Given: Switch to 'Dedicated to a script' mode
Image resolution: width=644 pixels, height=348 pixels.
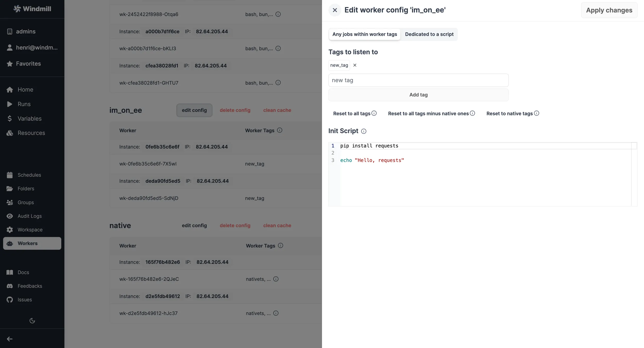Looking at the screenshot, I should coord(429,34).
